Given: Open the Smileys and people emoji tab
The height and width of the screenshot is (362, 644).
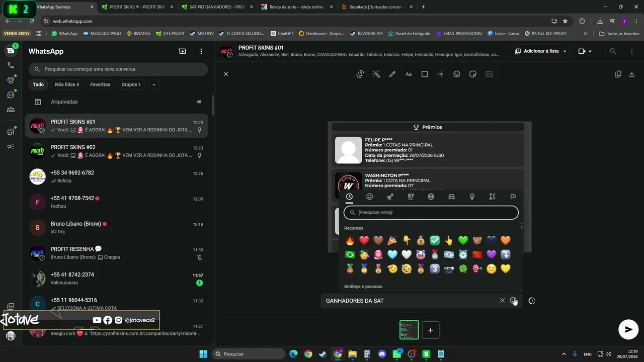Looking at the screenshot, I should point(370,197).
